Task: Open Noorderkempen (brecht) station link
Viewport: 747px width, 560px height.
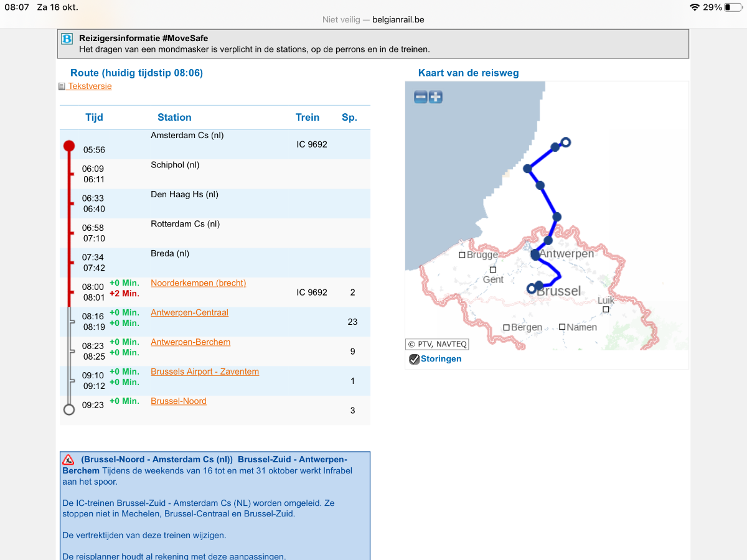Action: pos(198,283)
